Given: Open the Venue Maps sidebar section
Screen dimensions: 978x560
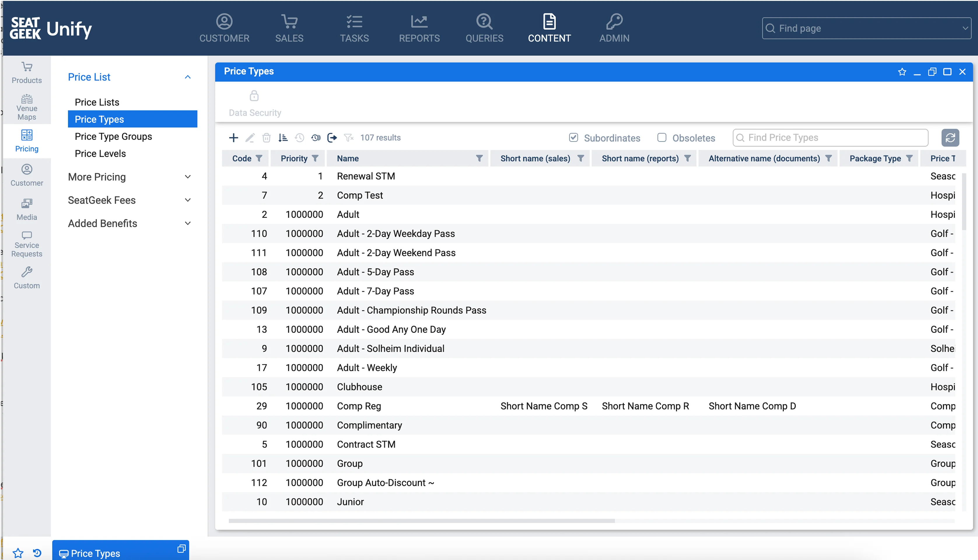Looking at the screenshot, I should click(x=27, y=107).
